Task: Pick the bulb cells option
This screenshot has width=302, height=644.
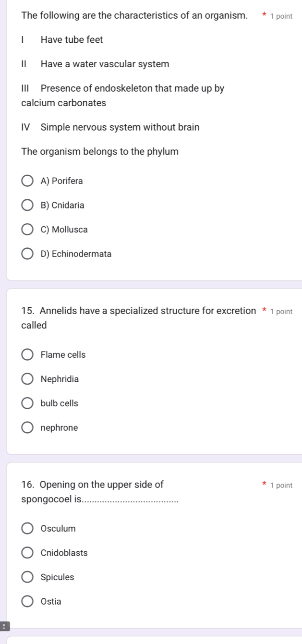Action: pos(28,403)
